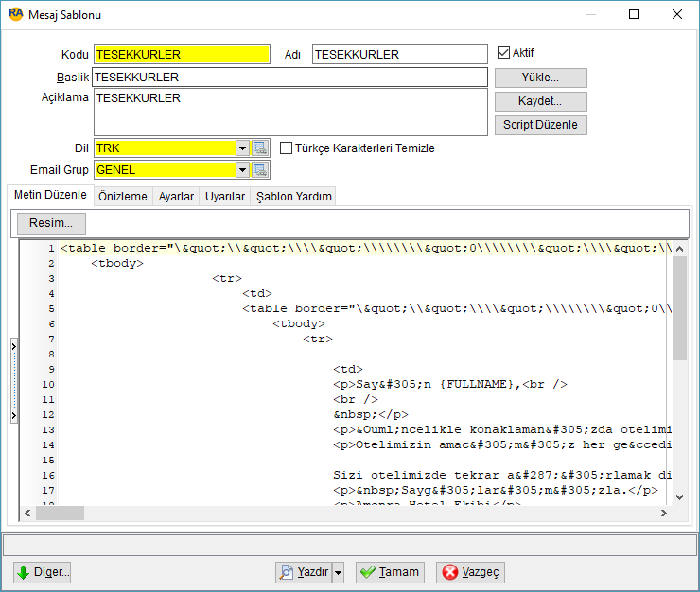Expand the Yazdır split-button arrow

(x=339, y=572)
